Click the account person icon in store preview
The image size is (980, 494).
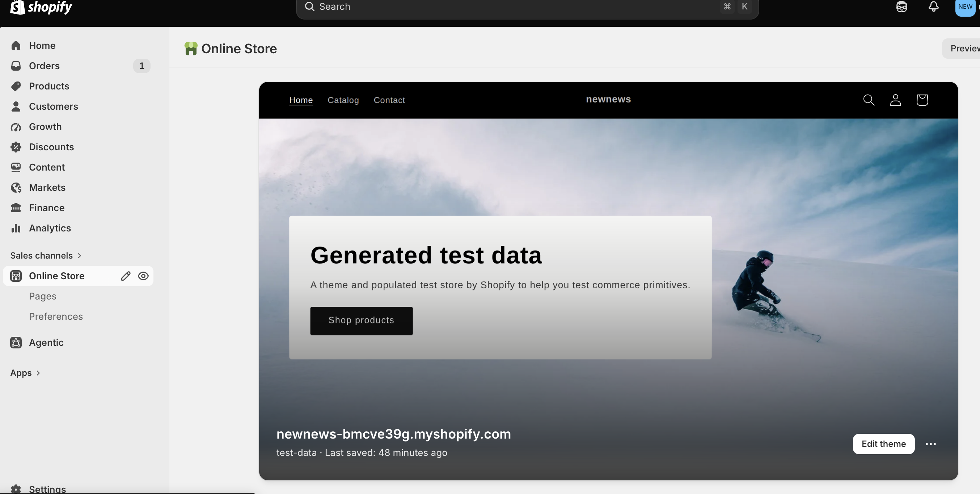pyautogui.click(x=896, y=100)
